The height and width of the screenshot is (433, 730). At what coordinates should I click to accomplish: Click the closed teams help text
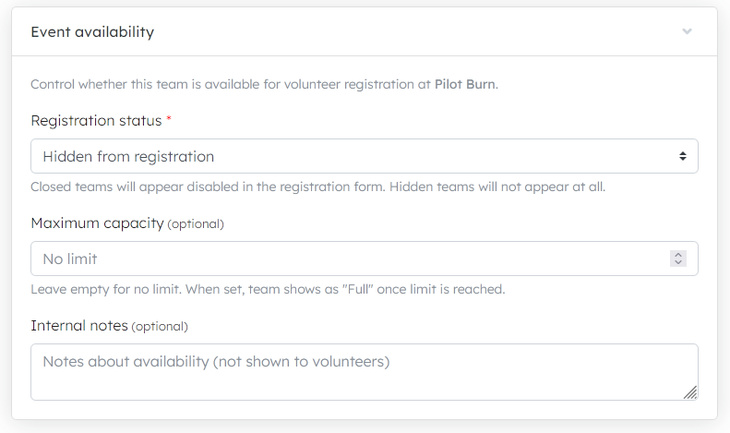[318, 187]
